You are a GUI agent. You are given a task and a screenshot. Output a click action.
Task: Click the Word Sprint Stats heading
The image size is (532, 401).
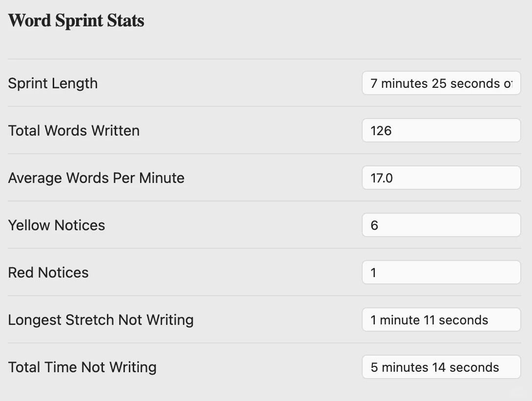pyautogui.click(x=76, y=21)
